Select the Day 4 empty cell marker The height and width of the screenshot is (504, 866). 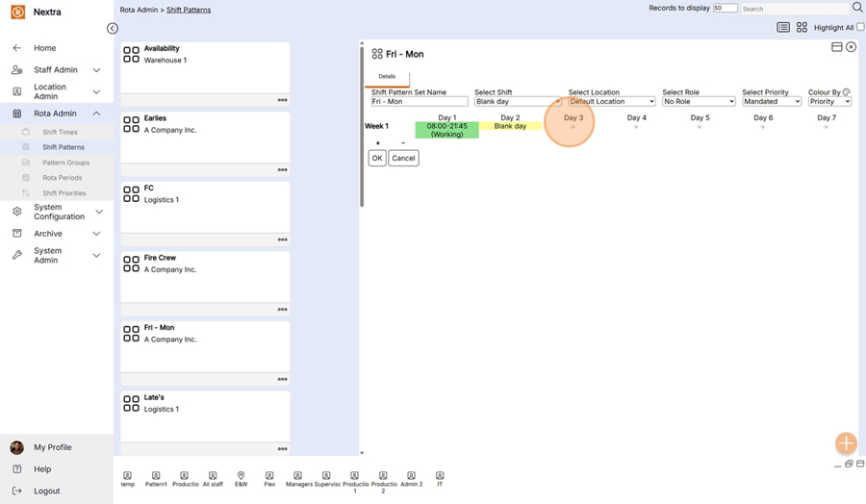[x=636, y=127]
